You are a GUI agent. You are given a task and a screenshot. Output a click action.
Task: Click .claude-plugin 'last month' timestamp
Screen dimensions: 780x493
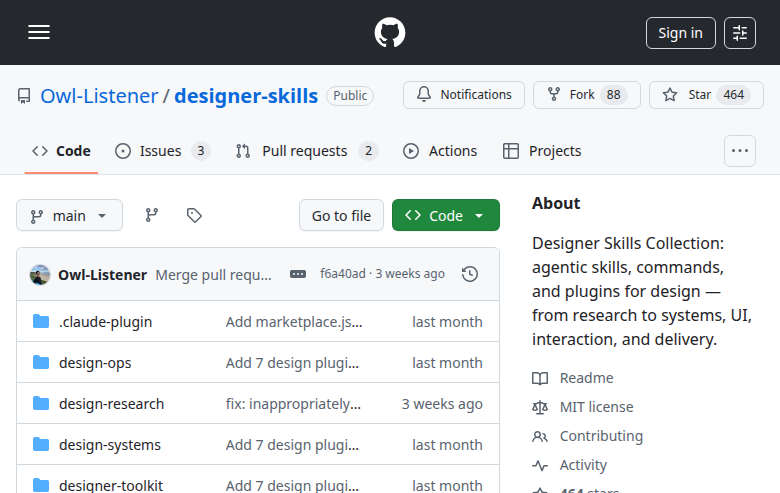447,322
